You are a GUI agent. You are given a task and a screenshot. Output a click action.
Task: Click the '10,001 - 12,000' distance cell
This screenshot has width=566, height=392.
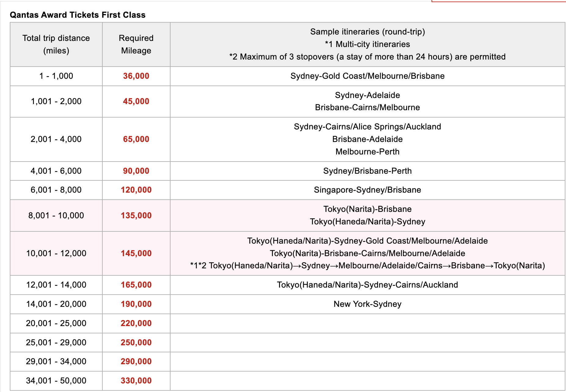56,253
